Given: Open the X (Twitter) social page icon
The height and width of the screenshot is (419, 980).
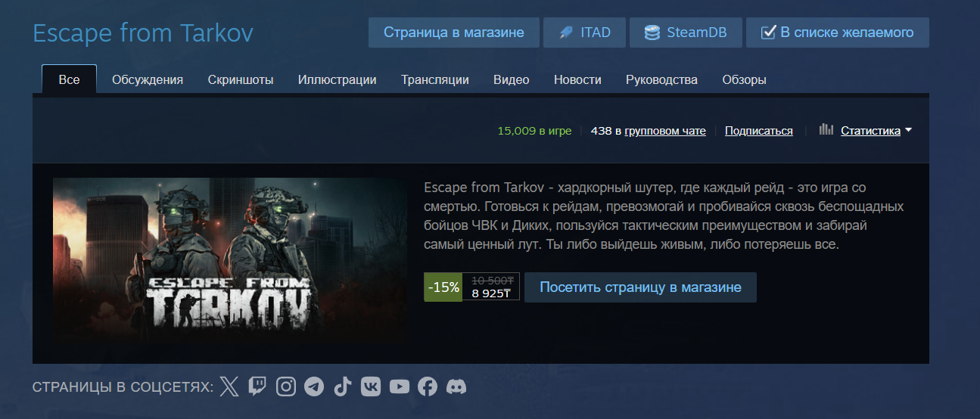Looking at the screenshot, I should pyautogui.click(x=229, y=387).
